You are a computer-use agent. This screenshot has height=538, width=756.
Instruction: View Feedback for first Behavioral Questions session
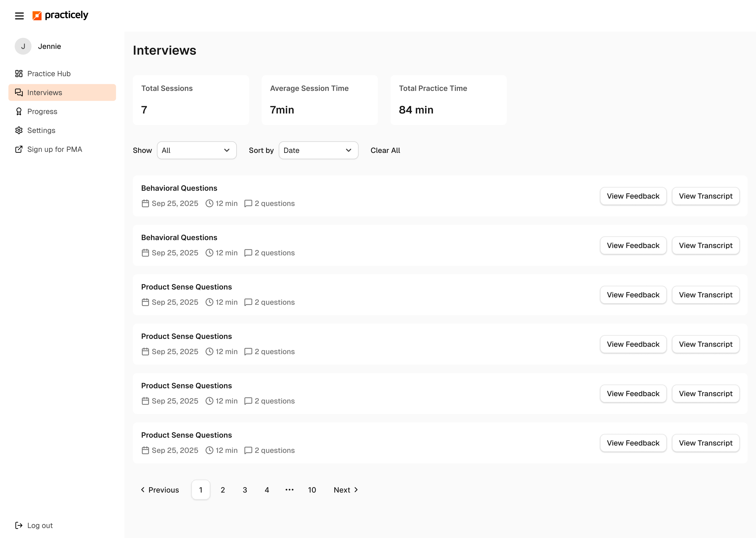(633, 196)
